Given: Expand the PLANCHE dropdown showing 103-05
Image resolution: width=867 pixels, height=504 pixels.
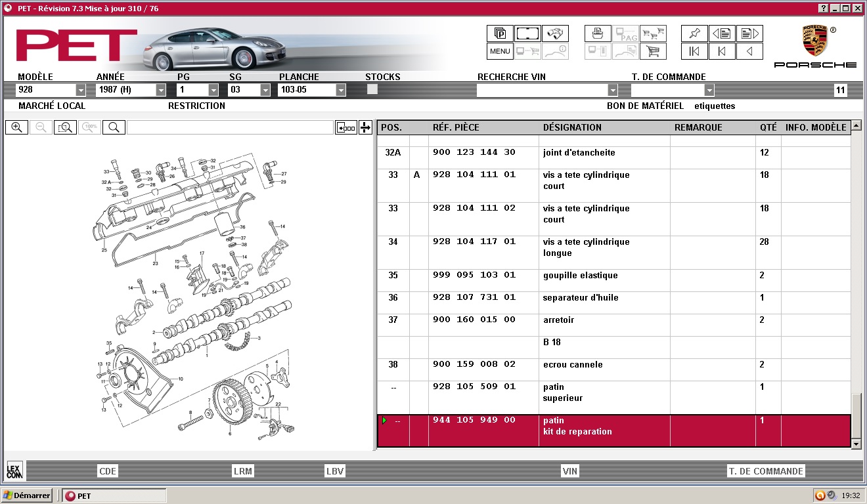Looking at the screenshot, I should [x=341, y=90].
